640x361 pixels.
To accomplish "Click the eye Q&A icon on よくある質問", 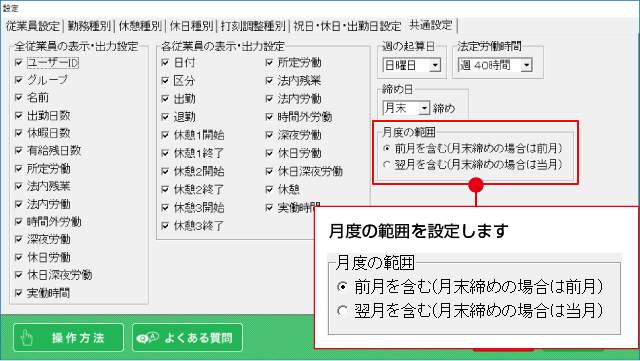I will point(148,338).
